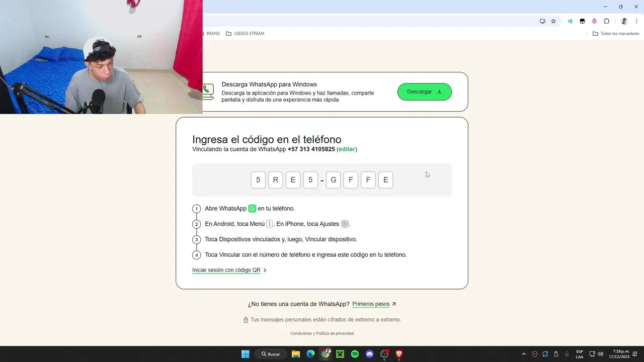Open OBS Studio from the taskbar
This screenshot has width=644, height=362.
point(384,354)
